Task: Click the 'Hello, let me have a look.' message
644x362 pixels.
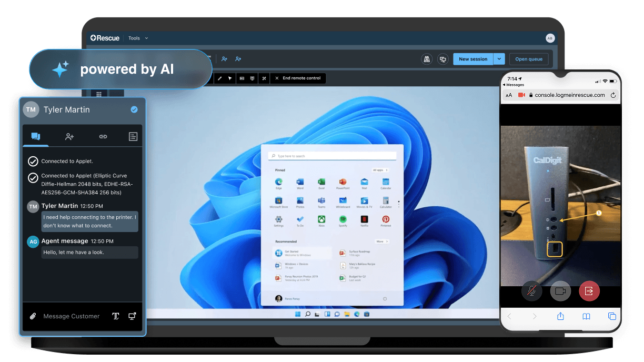Action: pos(90,253)
